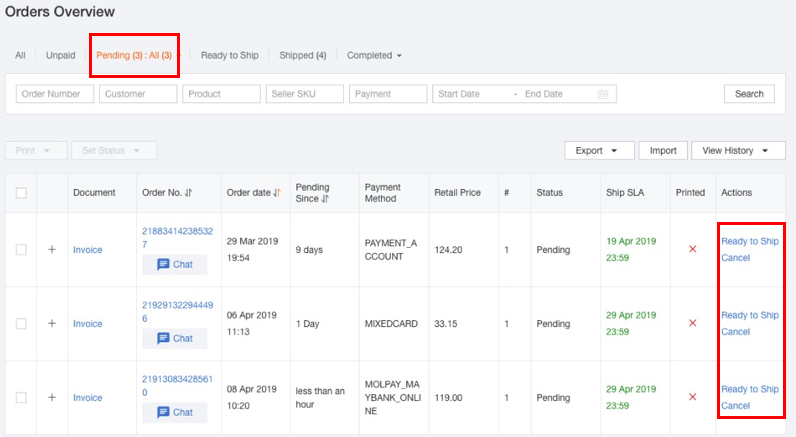Switch to the Ready to Ship tab
The image size is (796, 437).
coord(229,55)
